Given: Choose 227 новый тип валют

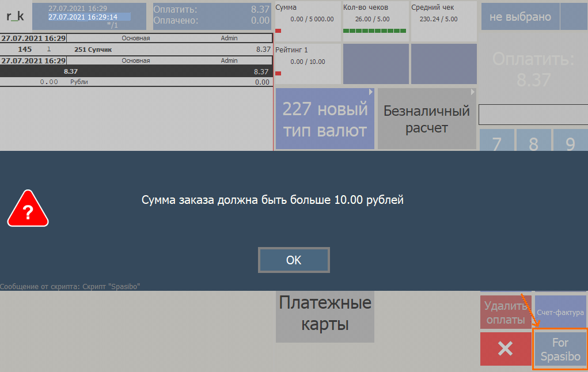Looking at the screenshot, I should pos(325,119).
